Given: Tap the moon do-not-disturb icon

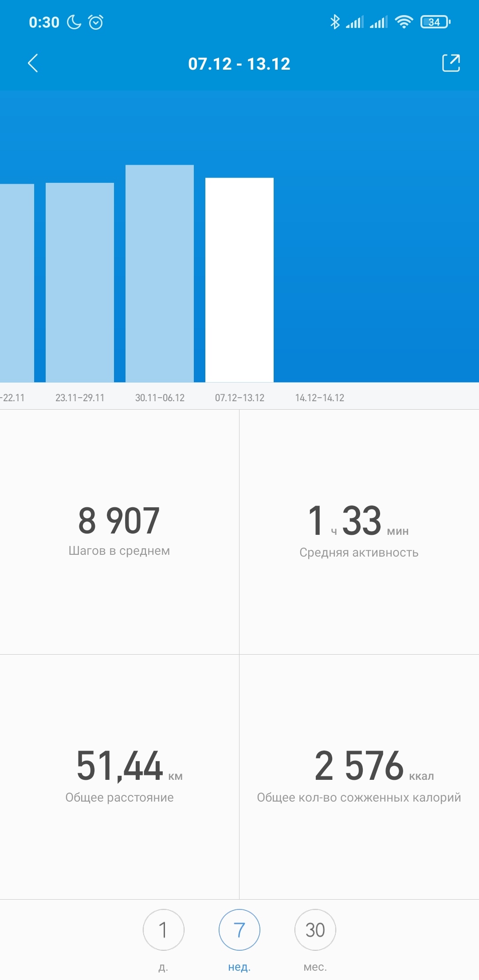Looking at the screenshot, I should tap(74, 22).
